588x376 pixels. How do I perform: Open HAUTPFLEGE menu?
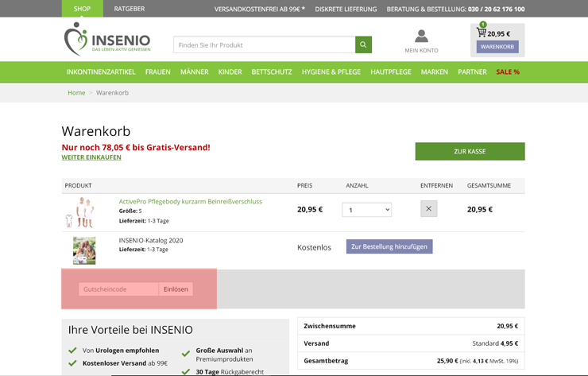coord(391,72)
